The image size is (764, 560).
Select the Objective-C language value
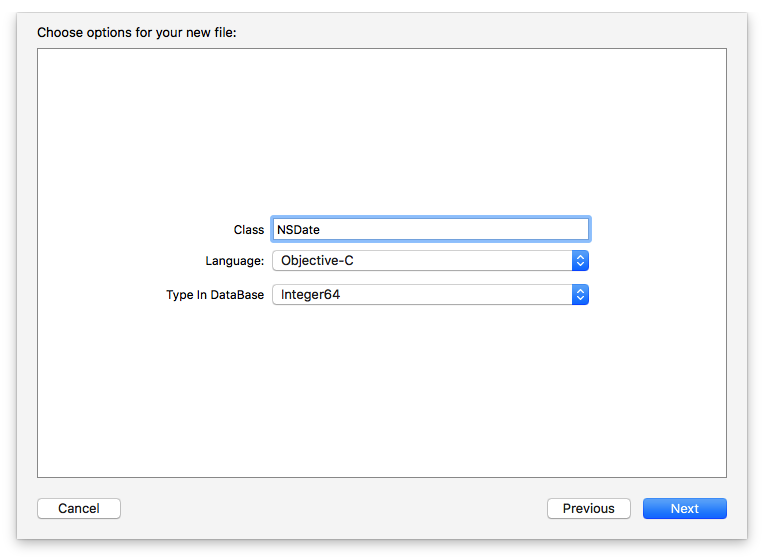click(317, 261)
